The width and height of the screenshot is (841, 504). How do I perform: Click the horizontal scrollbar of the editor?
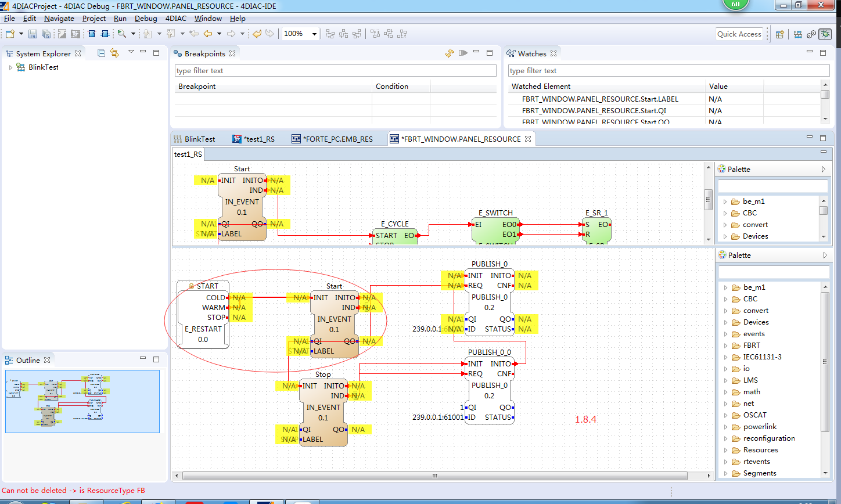point(434,476)
